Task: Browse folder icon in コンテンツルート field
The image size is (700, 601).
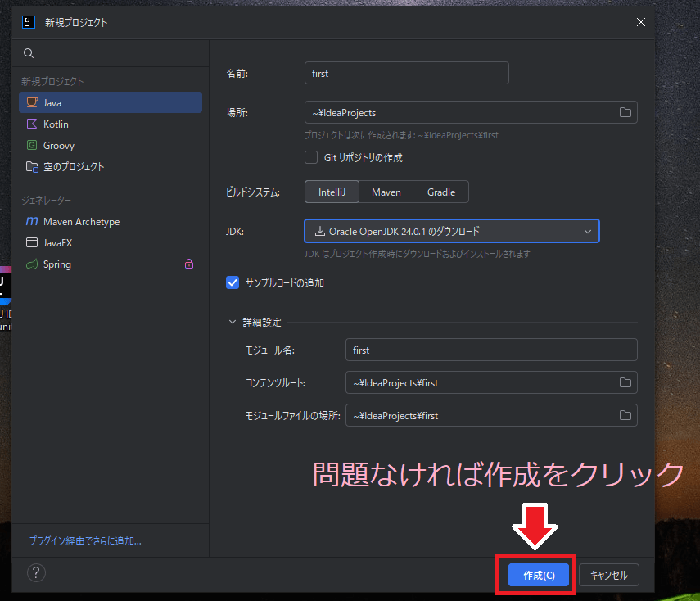Action: [625, 382]
